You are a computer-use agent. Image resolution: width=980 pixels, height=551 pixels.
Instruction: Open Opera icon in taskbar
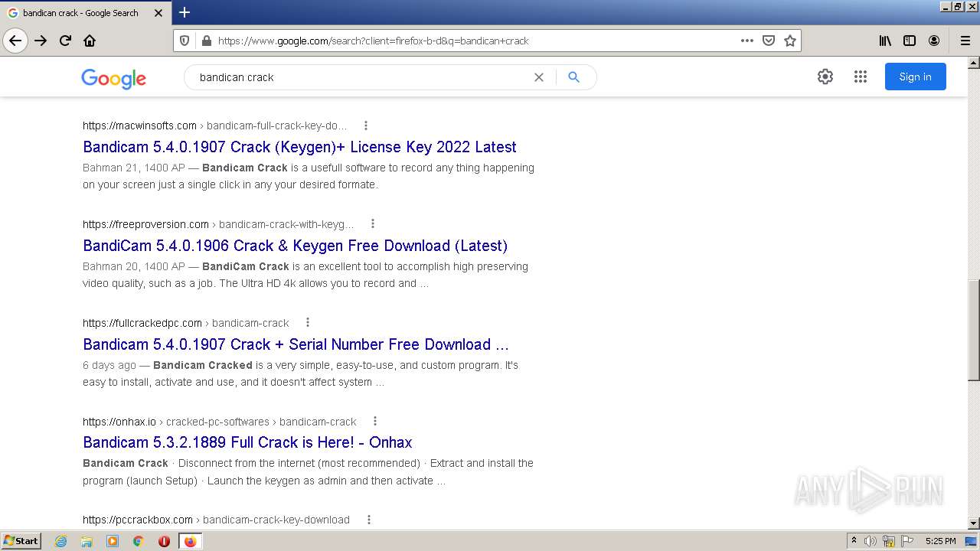tap(164, 541)
